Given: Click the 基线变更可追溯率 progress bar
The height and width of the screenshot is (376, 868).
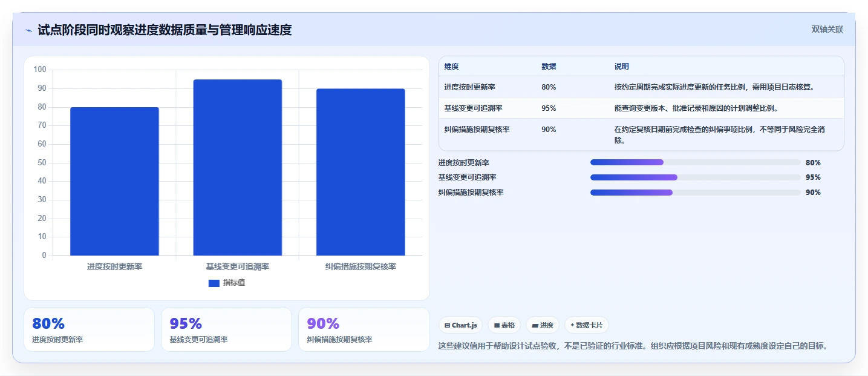Looking at the screenshot, I should click(x=696, y=177).
